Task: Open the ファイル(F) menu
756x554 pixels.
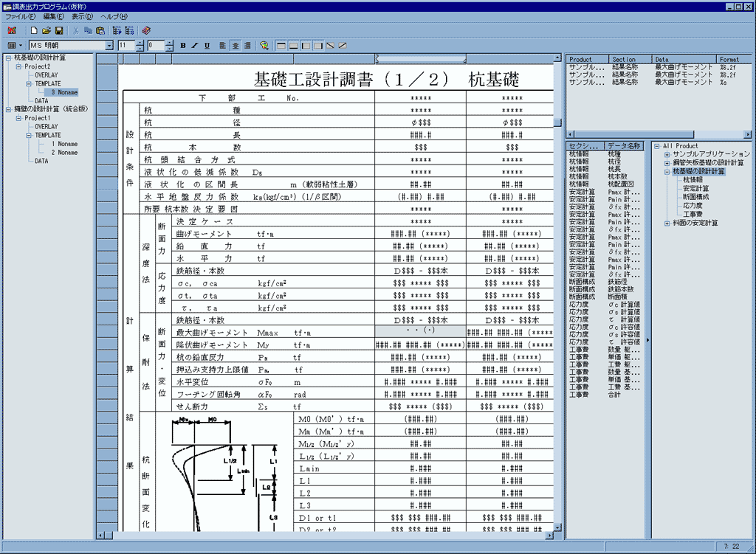Action: click(x=21, y=16)
